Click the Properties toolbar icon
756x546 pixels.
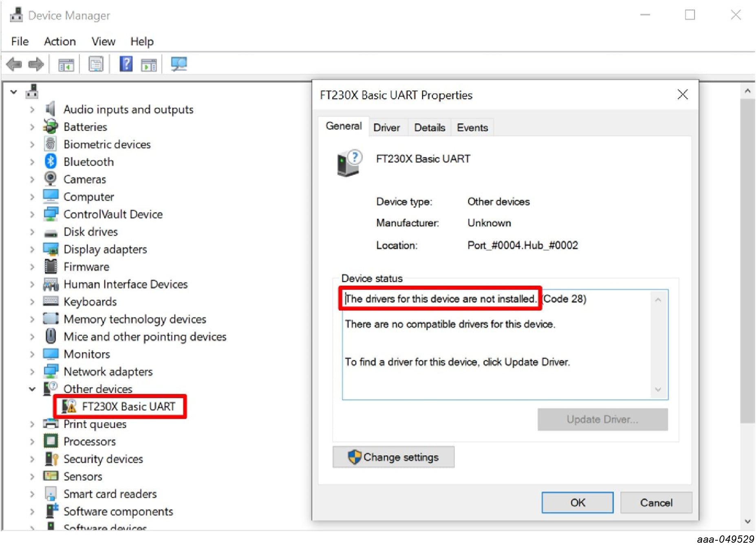click(96, 64)
